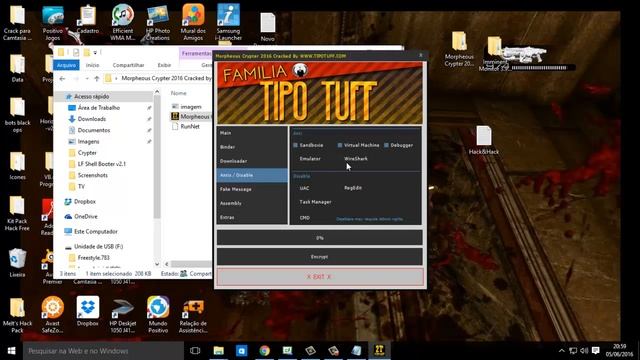Screen dimensions: 640x360
Task: Open Screenshots folder in navigation pane
Action: click(93, 175)
